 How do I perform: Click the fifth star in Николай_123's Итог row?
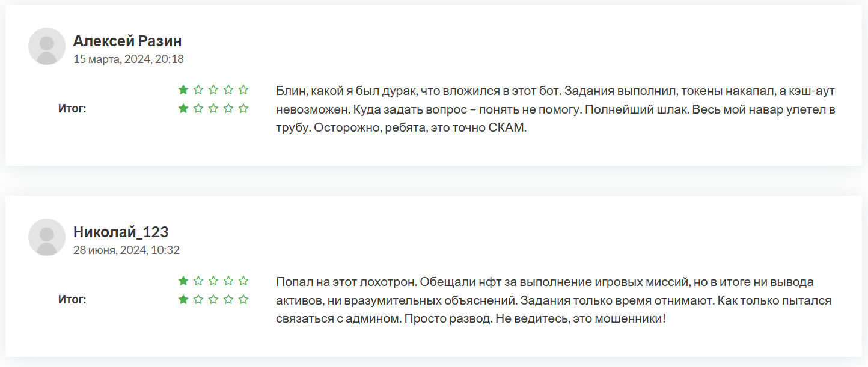point(243,299)
